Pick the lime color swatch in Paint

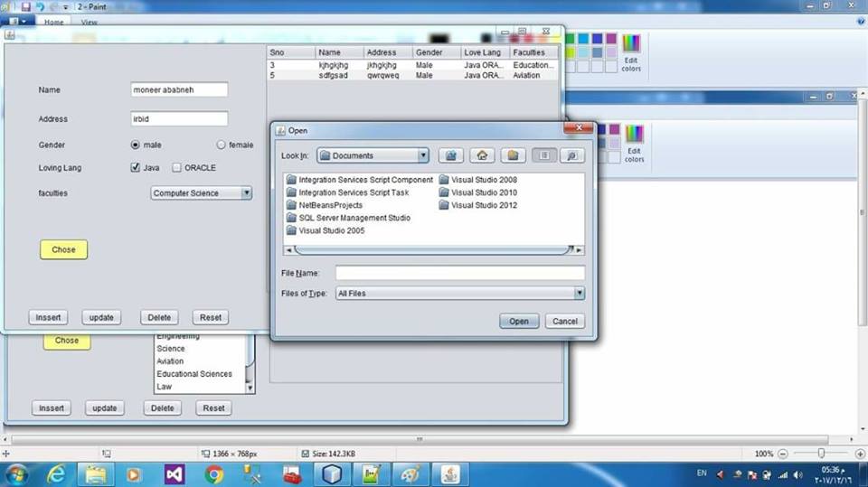(570, 52)
